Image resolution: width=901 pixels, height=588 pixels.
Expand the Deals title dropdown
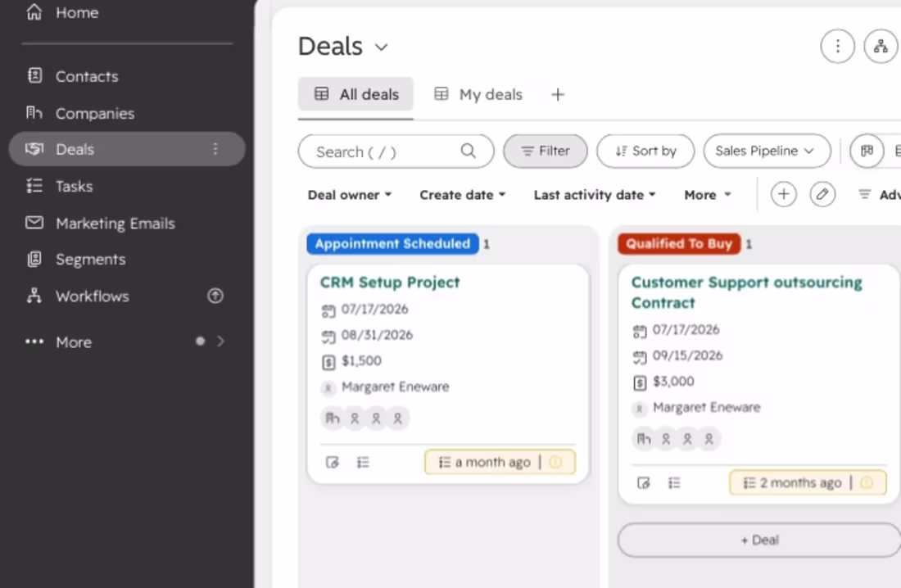[x=382, y=47]
